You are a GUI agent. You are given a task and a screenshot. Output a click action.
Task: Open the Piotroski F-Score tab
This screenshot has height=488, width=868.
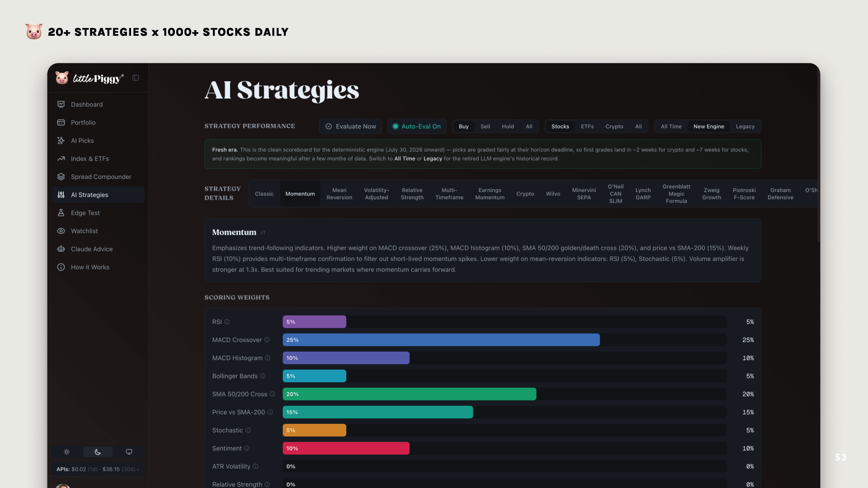click(744, 194)
